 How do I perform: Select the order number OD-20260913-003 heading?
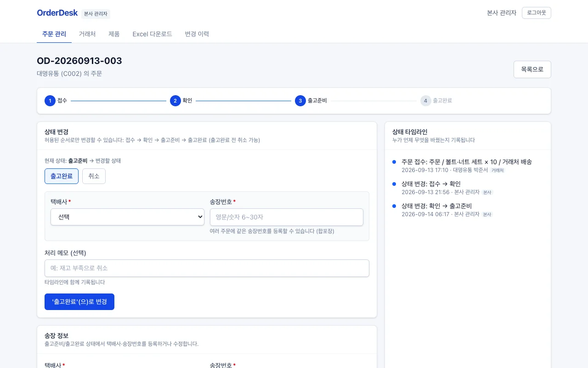(x=79, y=61)
